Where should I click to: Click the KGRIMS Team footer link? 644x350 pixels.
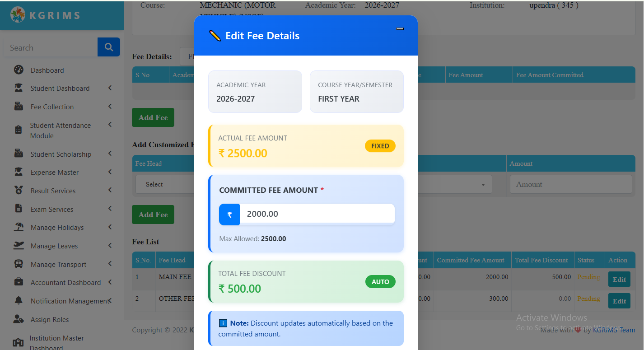pos(614,330)
